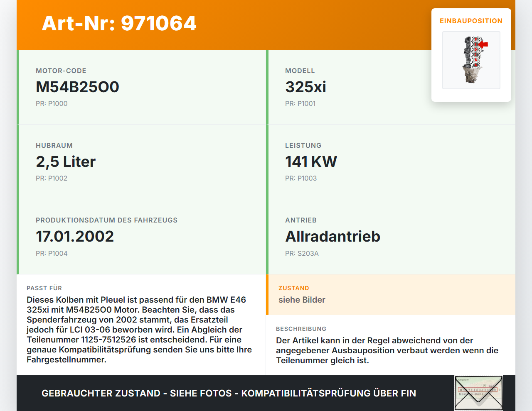The image size is (532, 411).
Task: Click the engine diagram in the EINBAUPOSITION panel
Action: (471, 60)
